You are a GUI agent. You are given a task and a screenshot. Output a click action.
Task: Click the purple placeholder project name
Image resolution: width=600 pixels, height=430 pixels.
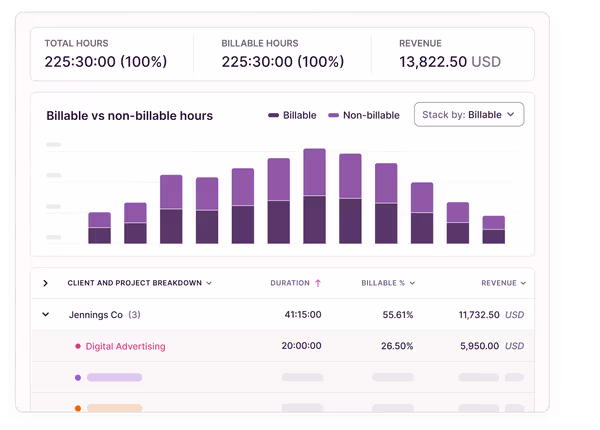[114, 378]
